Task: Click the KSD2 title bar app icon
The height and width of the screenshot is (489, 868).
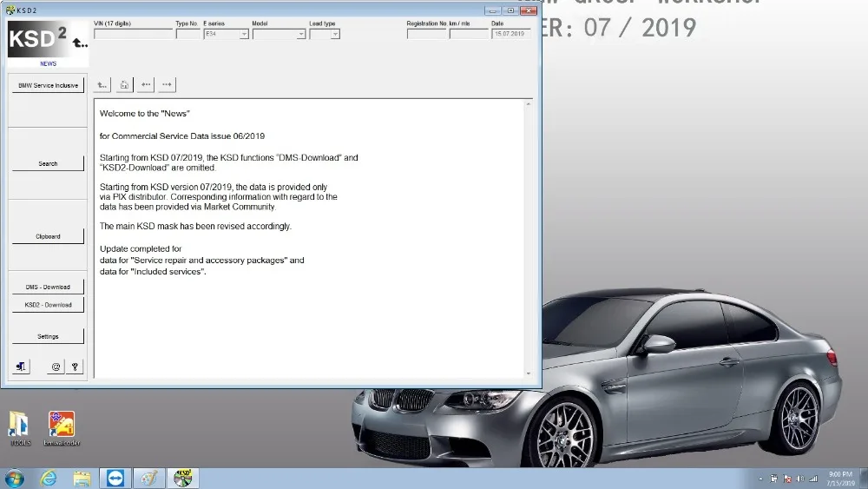Action: point(10,10)
